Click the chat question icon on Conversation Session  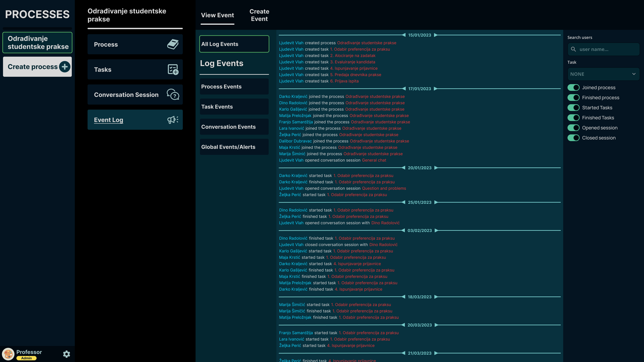(173, 94)
